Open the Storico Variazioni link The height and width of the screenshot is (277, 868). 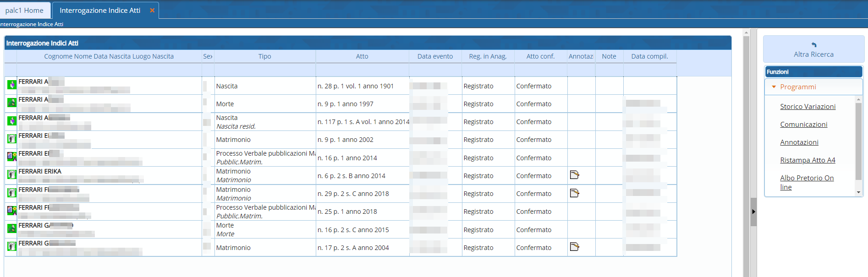(x=808, y=106)
